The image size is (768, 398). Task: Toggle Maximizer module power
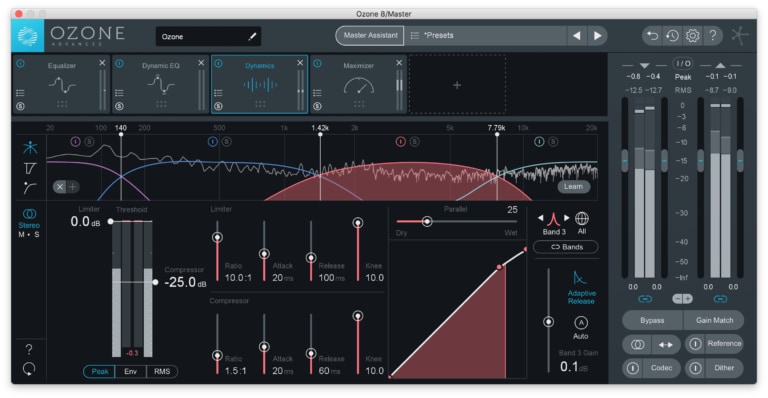pos(317,63)
